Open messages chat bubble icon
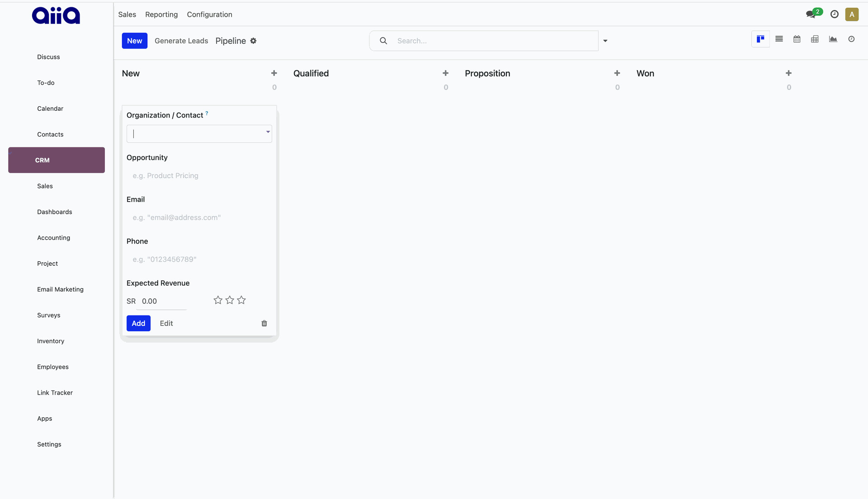The image size is (868, 499). (811, 14)
